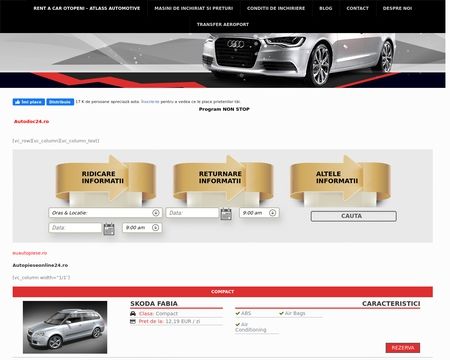Click the ABS checkmark icon
The image size is (450, 360).
tap(237, 313)
